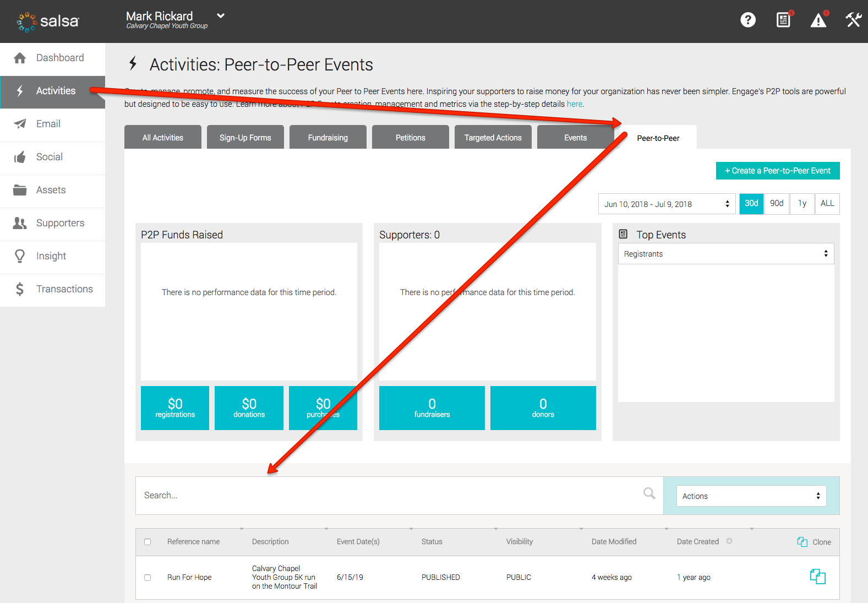Select the 30d time range
868x603 pixels.
pos(751,204)
